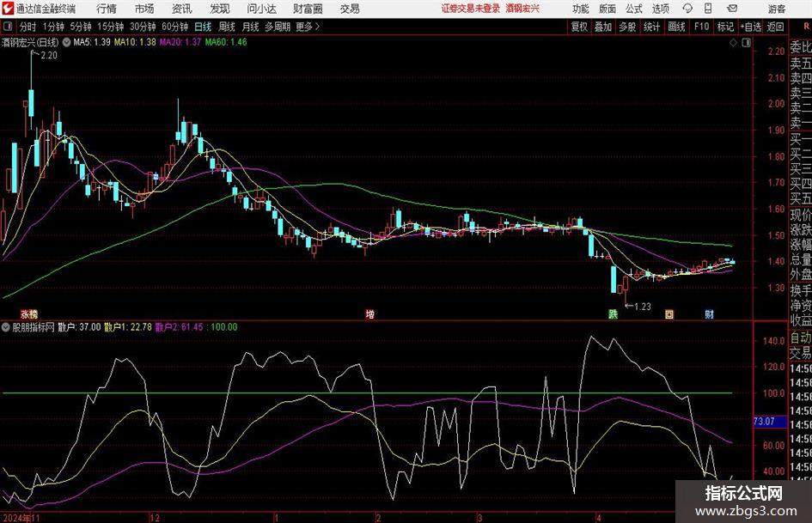This screenshot has height=523, width=812.
Task: Open the mail envelope icon
Action: (732, 9)
